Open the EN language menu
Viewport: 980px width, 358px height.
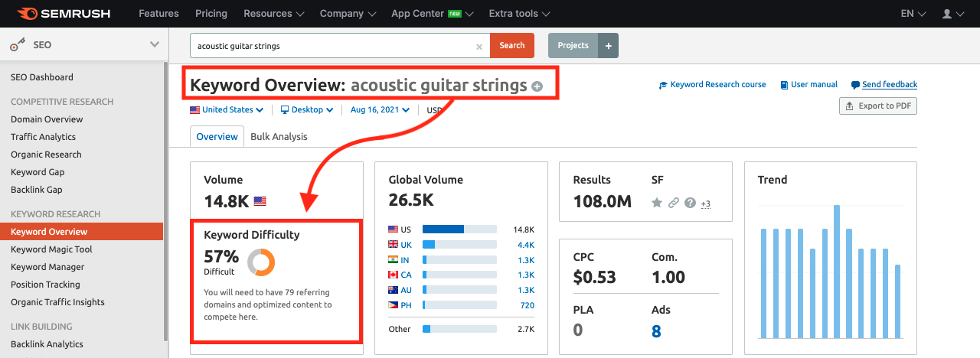click(x=913, y=14)
